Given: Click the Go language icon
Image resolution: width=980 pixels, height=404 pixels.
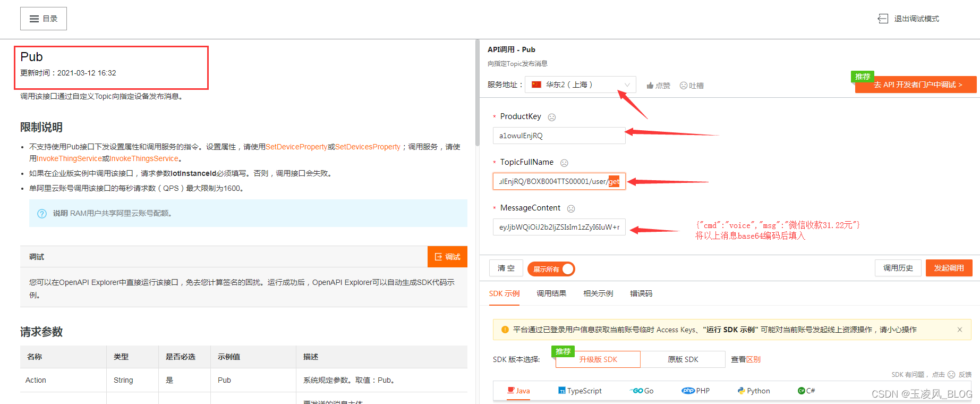Looking at the screenshot, I should click(636, 391).
